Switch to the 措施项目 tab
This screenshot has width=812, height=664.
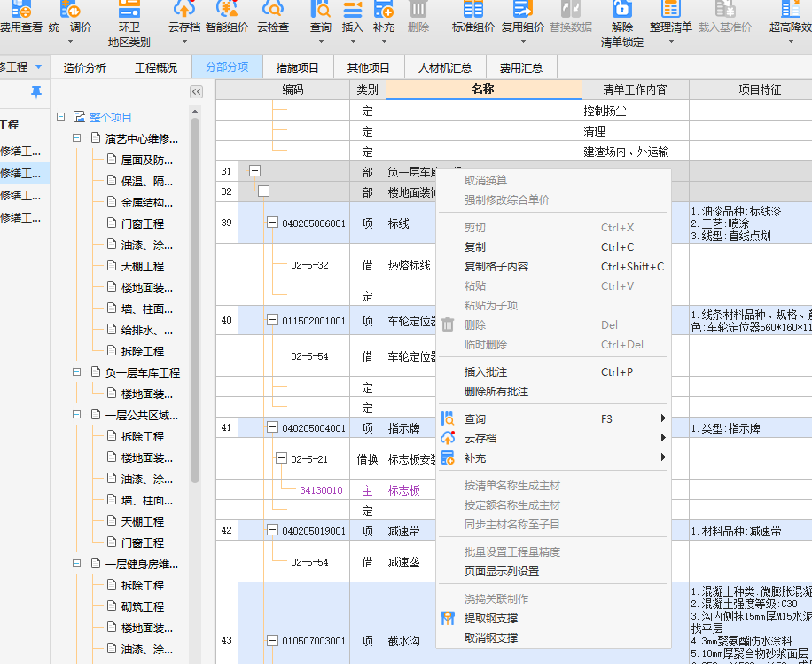click(x=298, y=68)
